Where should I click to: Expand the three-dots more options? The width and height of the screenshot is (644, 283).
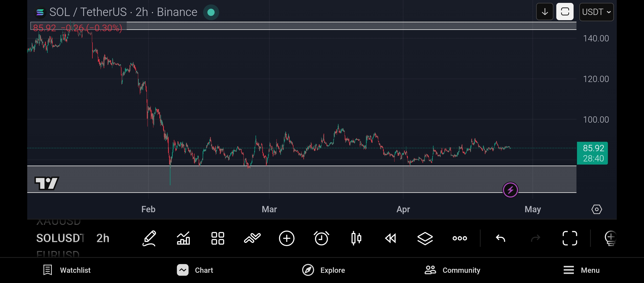(x=460, y=238)
